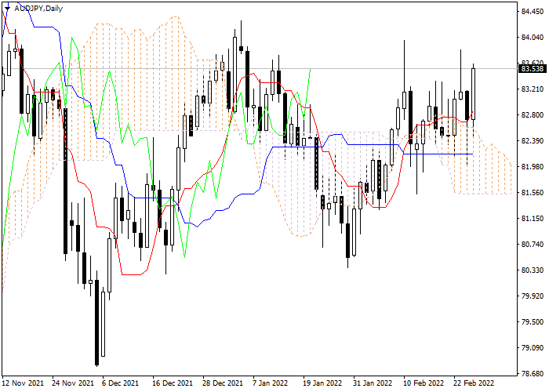Click the 16 Dec 2021 date label
The height and width of the screenshot is (392, 549).
173,383
